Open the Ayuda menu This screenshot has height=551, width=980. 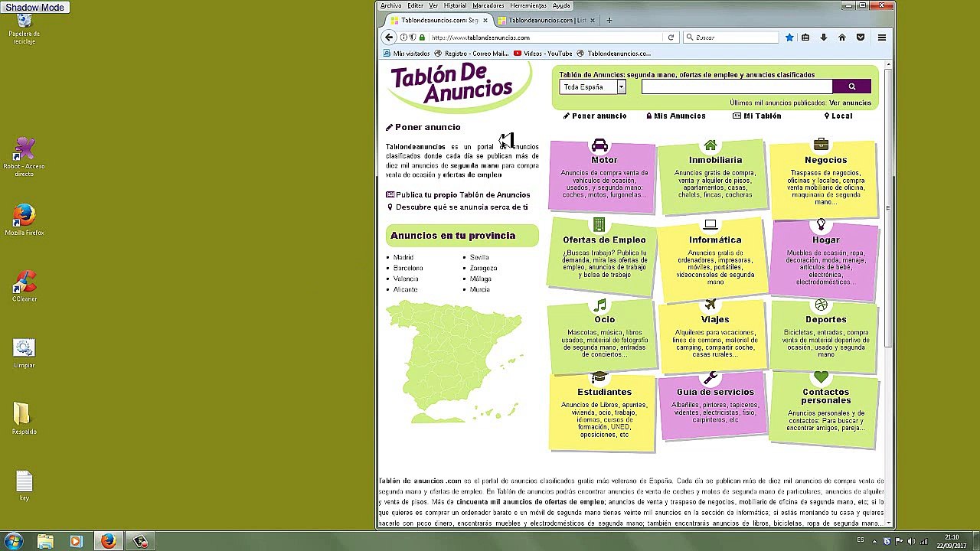coord(561,5)
